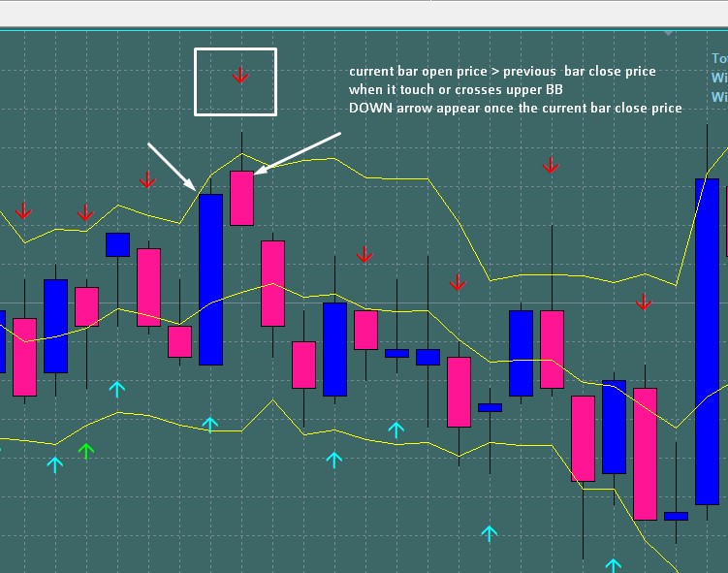
Task: Click the tallest blue candle near right edge
Action: [x=707, y=341]
